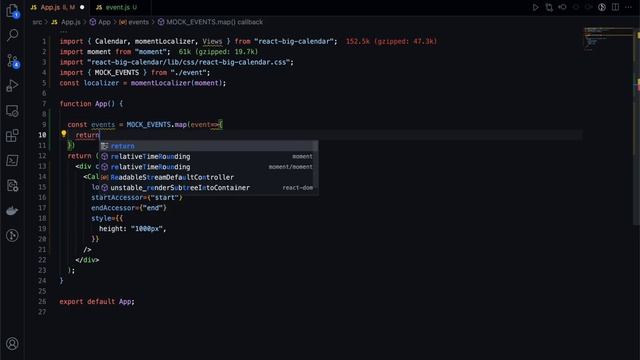Select relativeTimeRounding from moment suggestion
This screenshot has height=360, width=640.
[209, 156]
